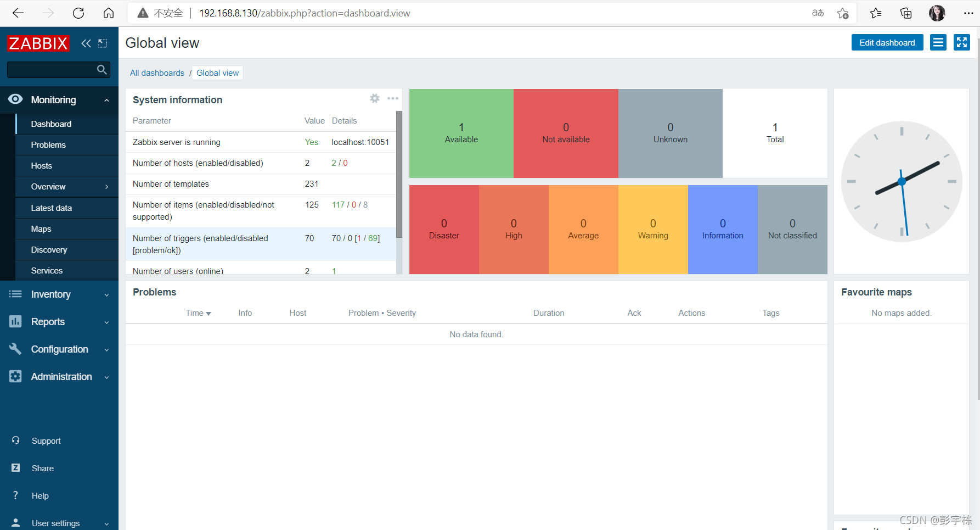Viewport: 980px width, 530px height.
Task: Open the Overview submenu
Action: click(67, 187)
